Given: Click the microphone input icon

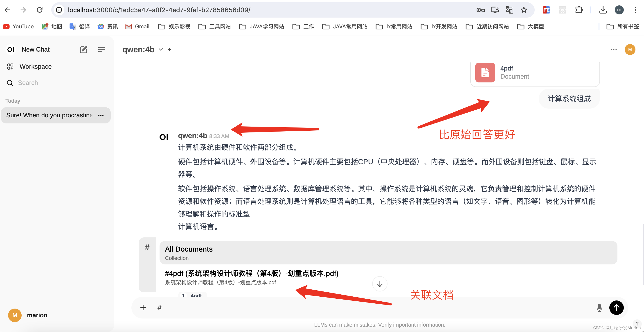Looking at the screenshot, I should (x=600, y=308).
